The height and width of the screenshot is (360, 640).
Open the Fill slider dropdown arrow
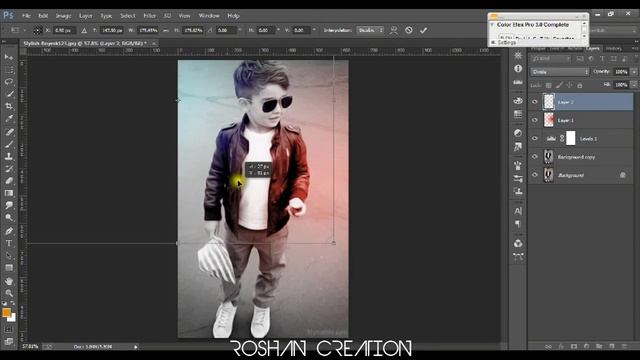(x=634, y=85)
